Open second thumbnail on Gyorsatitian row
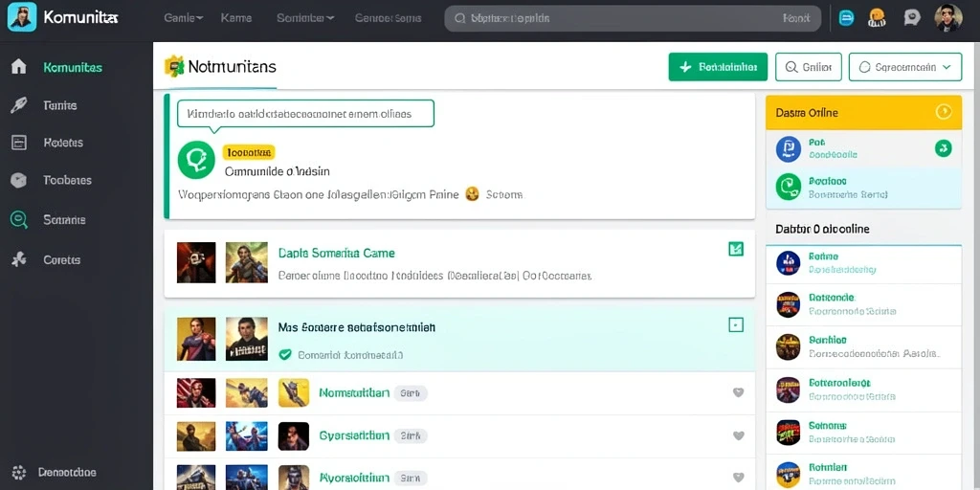 [x=246, y=435]
